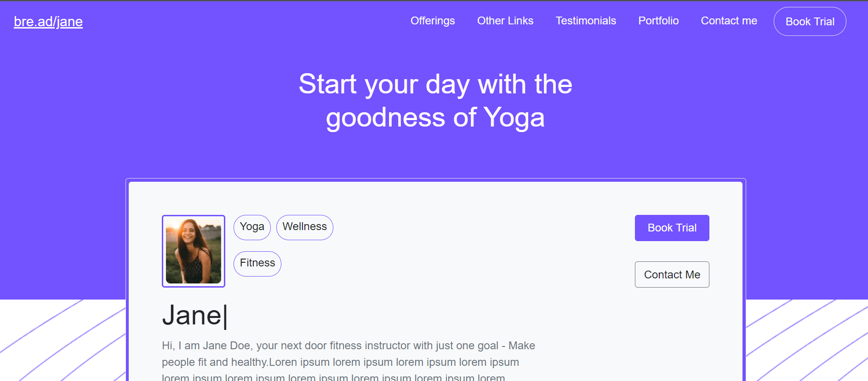Select the Yoga tag pill
Screen dimensions: 868x381
[x=252, y=227]
